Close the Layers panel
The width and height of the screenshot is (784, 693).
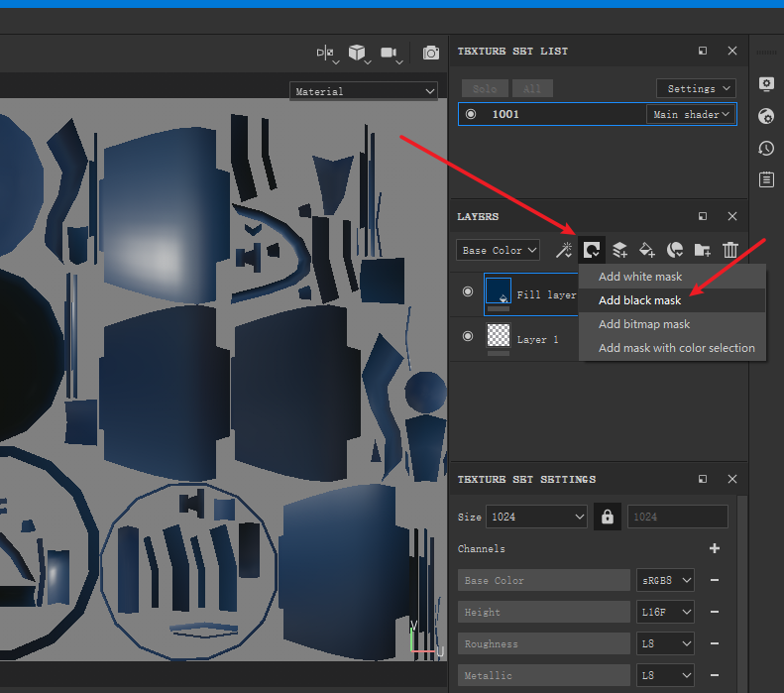tap(732, 216)
